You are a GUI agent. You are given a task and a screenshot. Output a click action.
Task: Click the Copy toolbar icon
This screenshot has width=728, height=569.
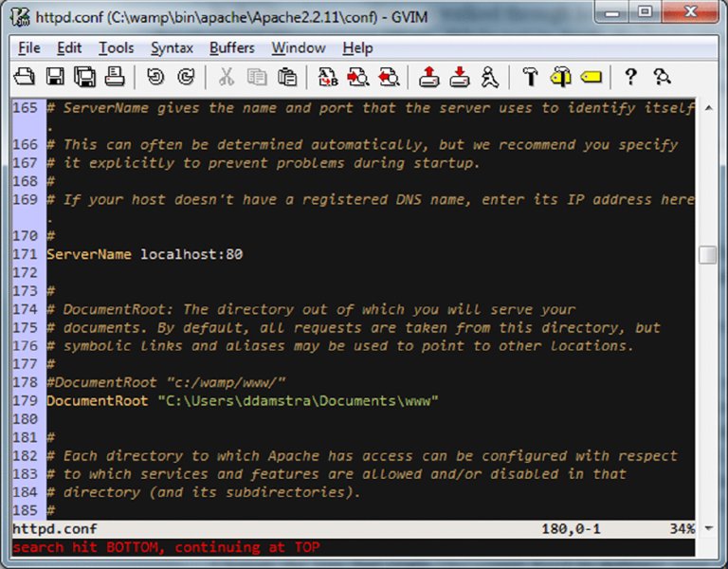[257, 77]
